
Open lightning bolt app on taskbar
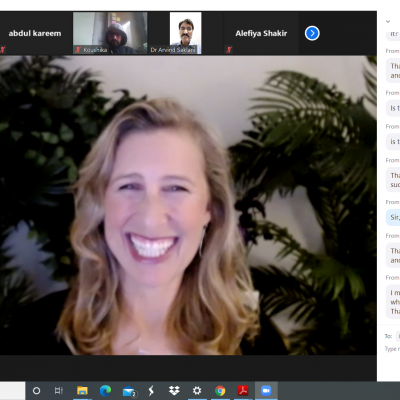[151, 390]
